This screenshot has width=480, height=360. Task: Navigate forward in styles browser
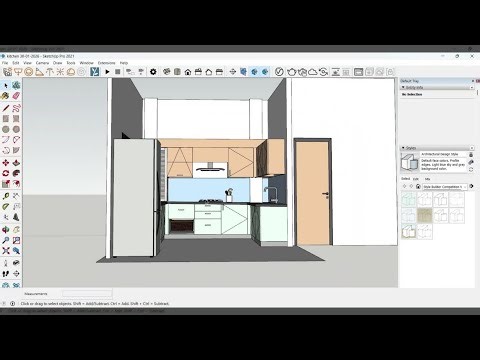411,187
